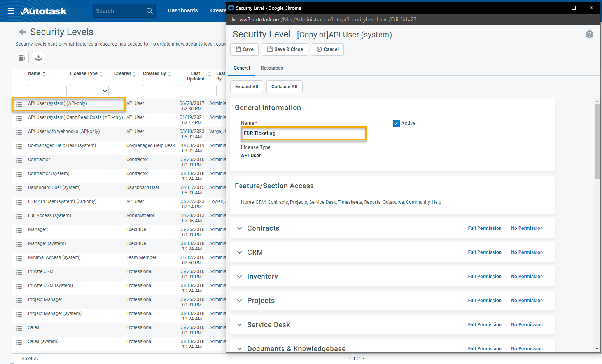Open row menu for Contractor (system)

(19, 174)
